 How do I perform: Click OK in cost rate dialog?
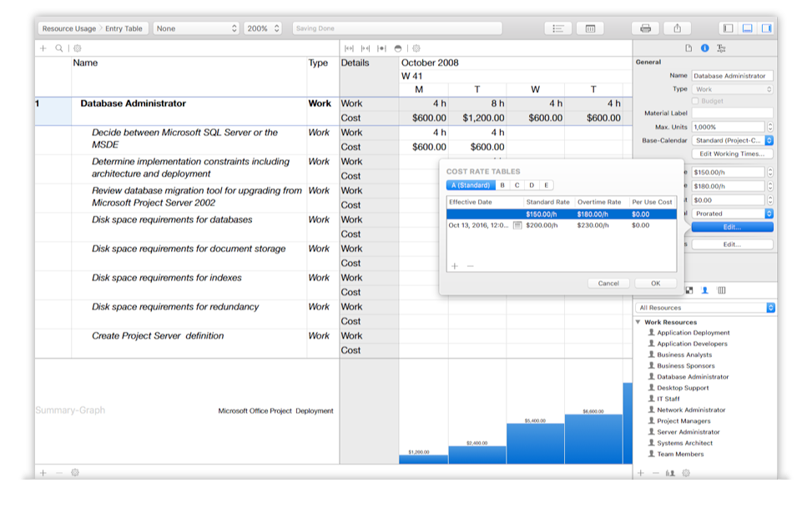656,283
